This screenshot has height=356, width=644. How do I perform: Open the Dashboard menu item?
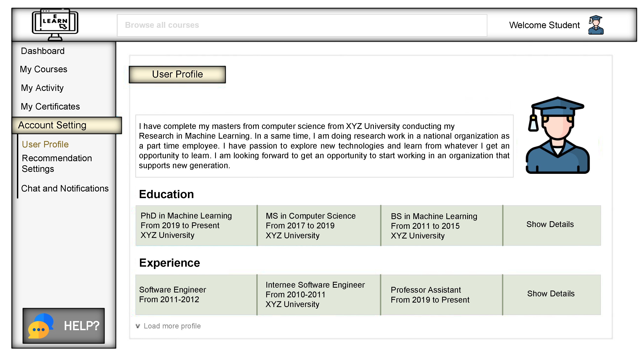[x=43, y=51]
